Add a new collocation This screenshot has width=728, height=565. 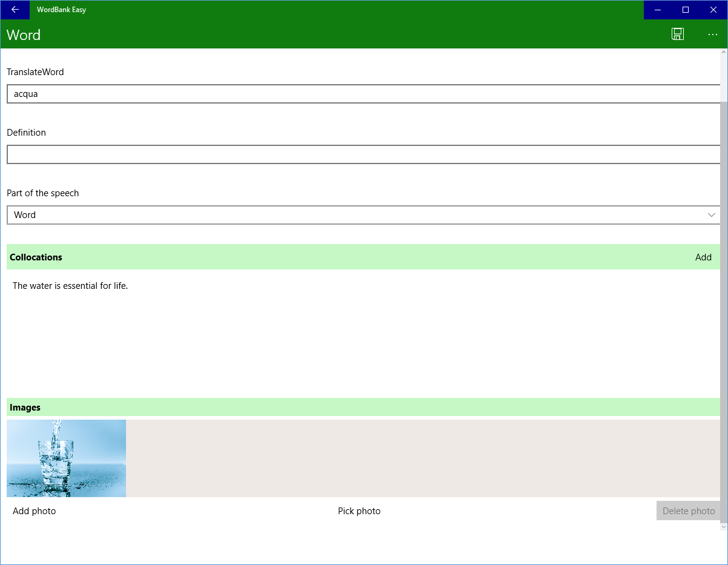coord(703,257)
